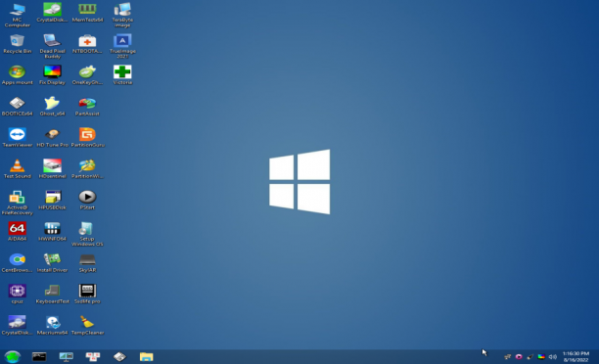The width and height of the screenshot is (599, 364).
Task: Click the taskbar clock showing 1:16:30 PM
Action: click(576, 357)
